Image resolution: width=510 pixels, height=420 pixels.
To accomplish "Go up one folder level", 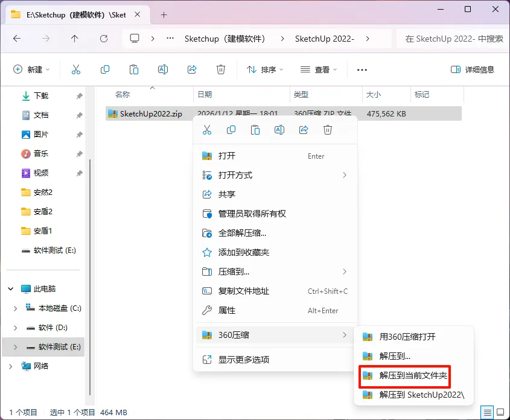I will tap(74, 39).
